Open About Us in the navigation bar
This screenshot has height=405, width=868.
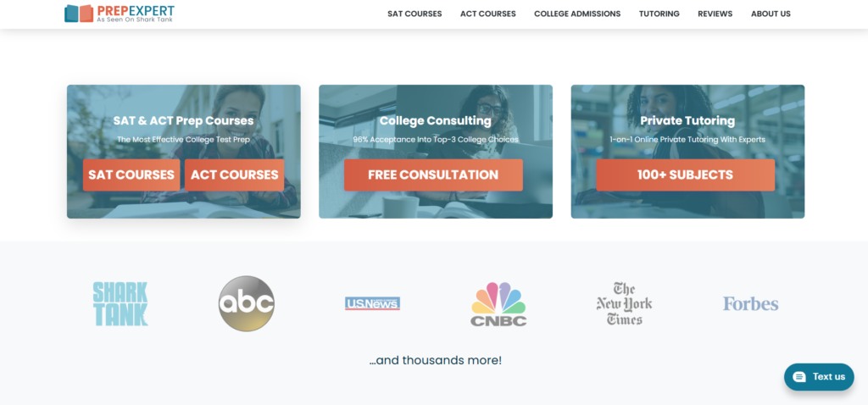click(x=771, y=14)
